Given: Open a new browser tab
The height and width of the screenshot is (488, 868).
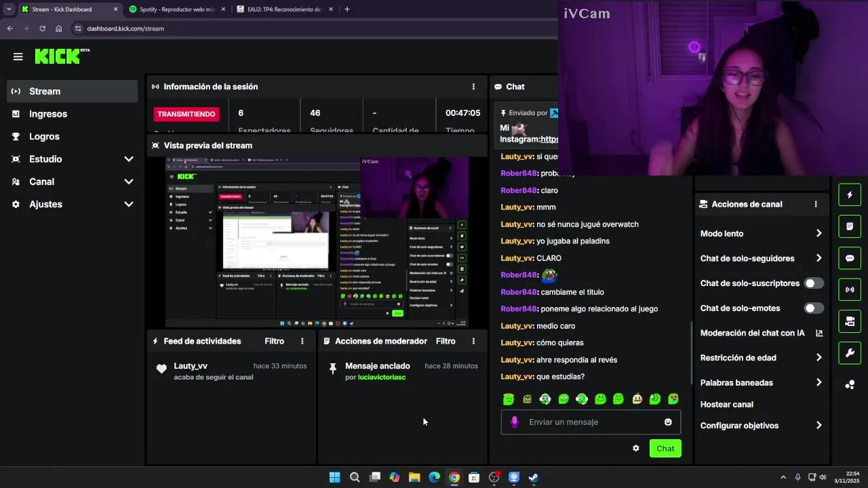Looking at the screenshot, I should 347,9.
